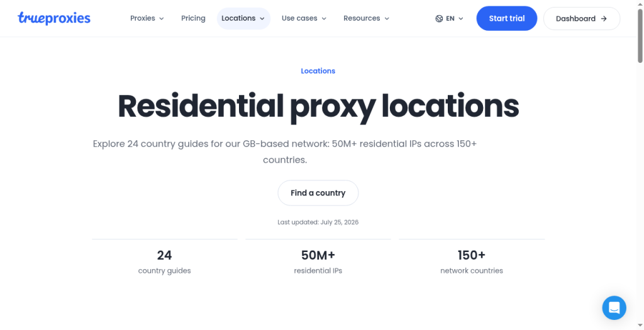Click the globe language icon

(439, 18)
